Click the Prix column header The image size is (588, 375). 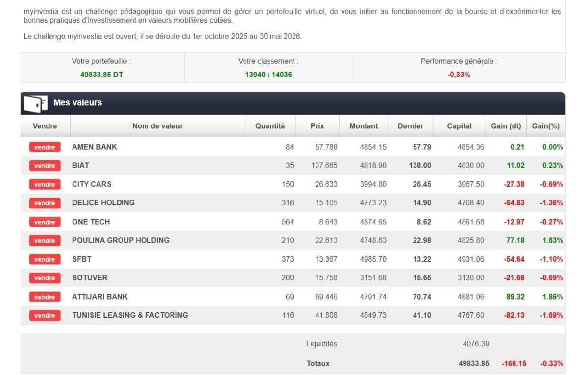point(317,126)
